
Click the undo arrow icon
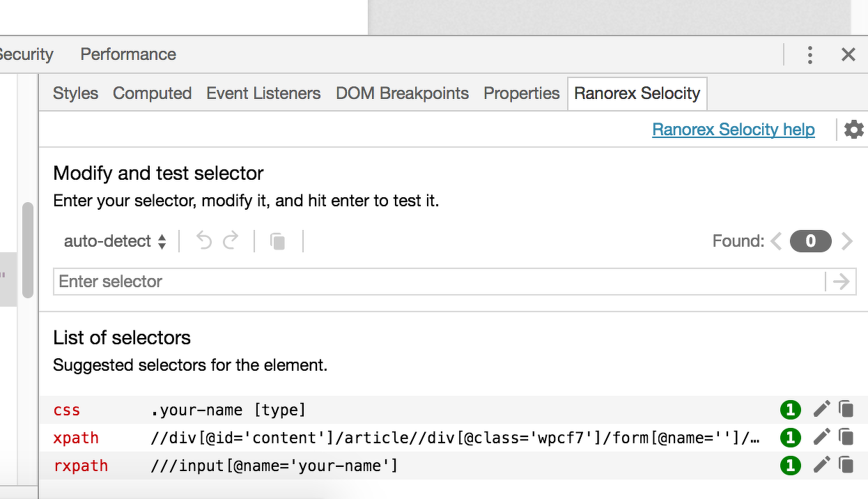click(203, 241)
